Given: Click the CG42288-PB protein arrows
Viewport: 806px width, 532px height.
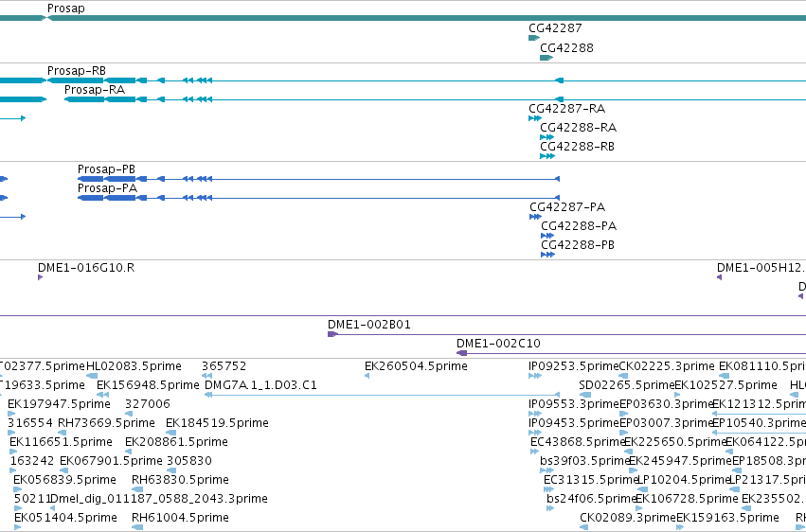Looking at the screenshot, I should 548,255.
